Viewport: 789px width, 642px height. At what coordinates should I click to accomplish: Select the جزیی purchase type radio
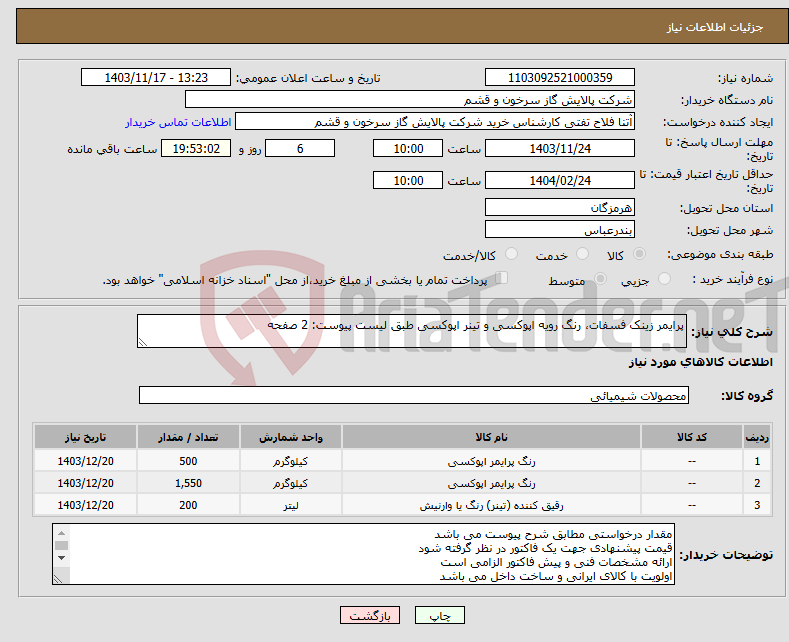(x=664, y=279)
